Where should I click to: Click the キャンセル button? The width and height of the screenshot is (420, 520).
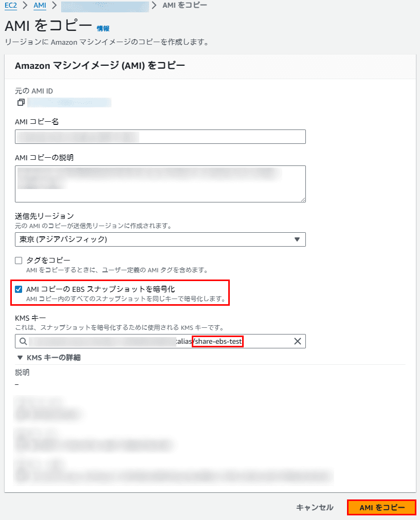315,507
